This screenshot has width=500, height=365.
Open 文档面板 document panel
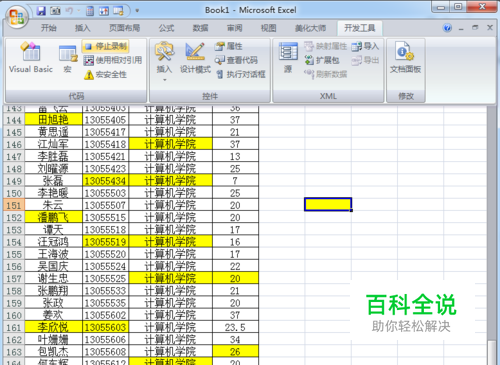[x=405, y=58]
